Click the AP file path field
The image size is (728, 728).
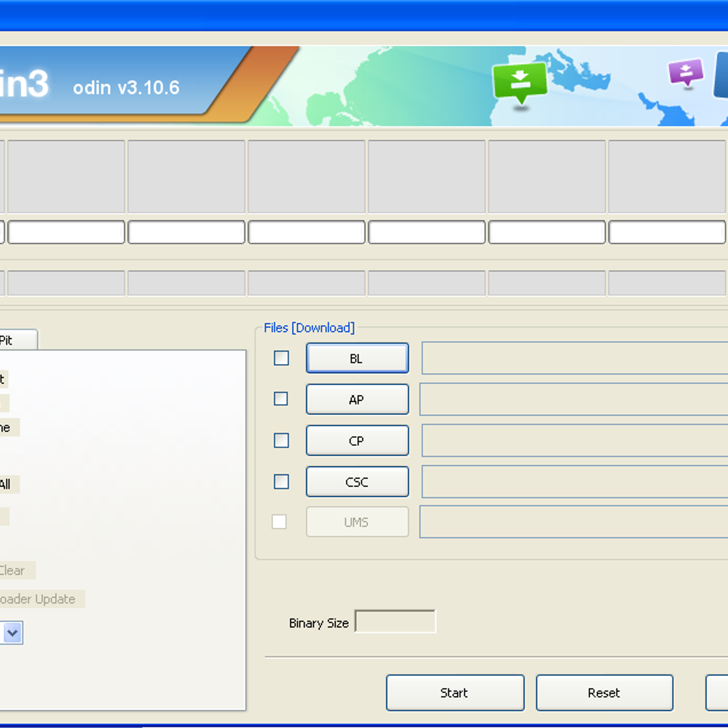(x=574, y=399)
